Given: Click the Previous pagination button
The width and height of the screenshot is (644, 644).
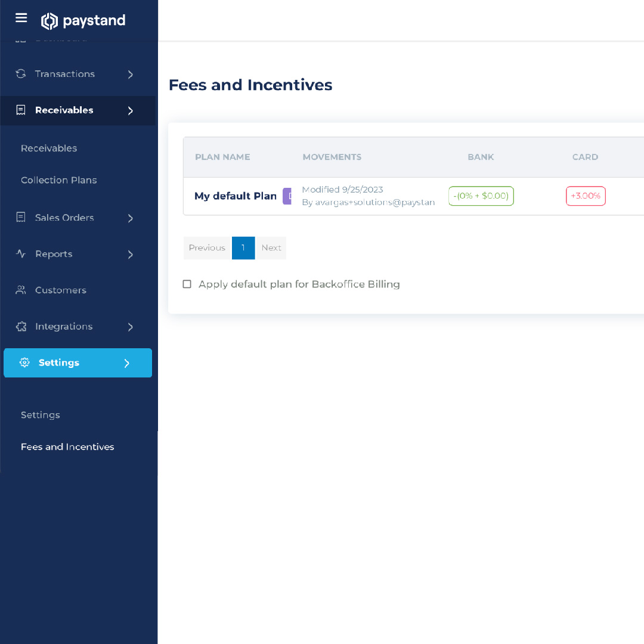Looking at the screenshot, I should 207,248.
